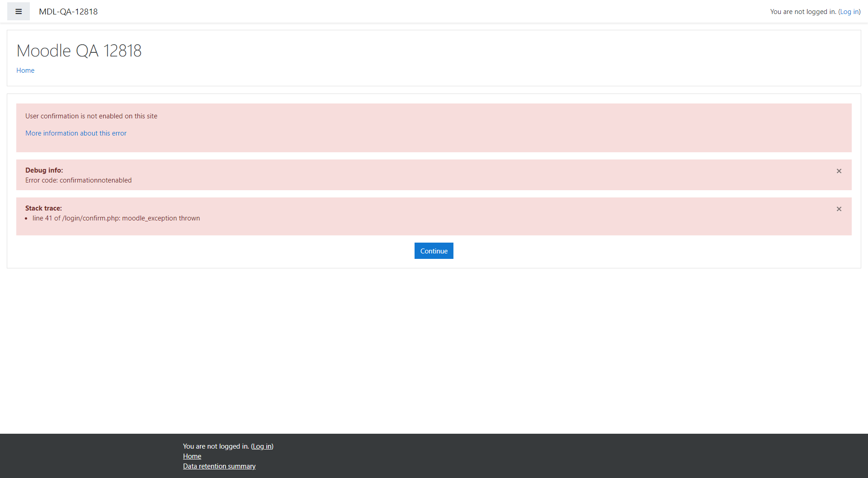The height and width of the screenshot is (478, 868).
Task: Open More information about this error
Action: [76, 133]
